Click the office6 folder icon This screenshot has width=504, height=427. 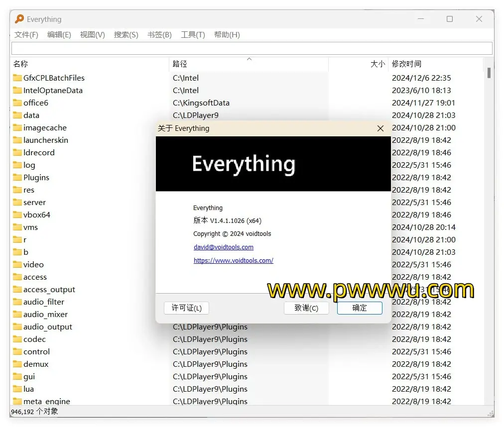17,103
